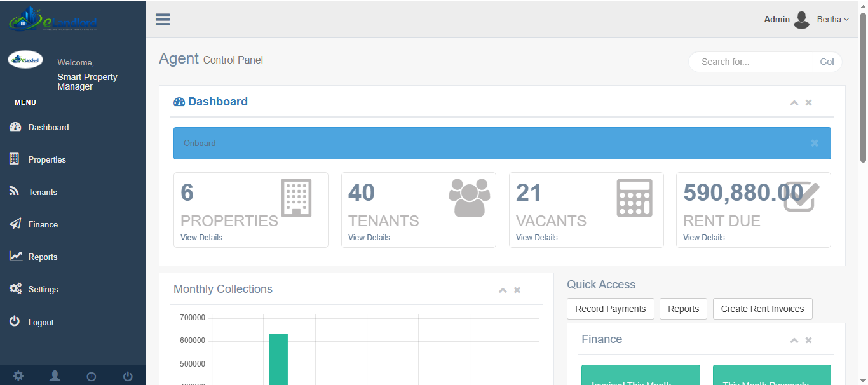This screenshot has height=385, width=868.
Task: Click the Record Payments button
Action: [610, 309]
